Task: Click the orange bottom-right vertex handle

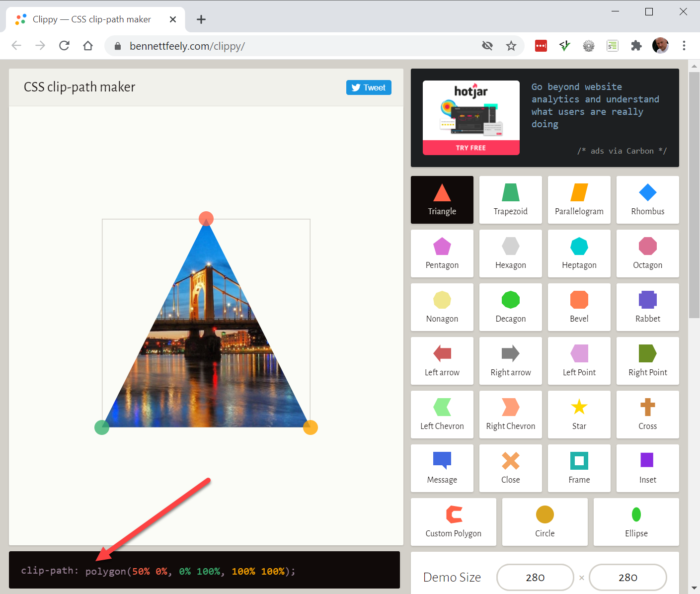Action: (311, 427)
